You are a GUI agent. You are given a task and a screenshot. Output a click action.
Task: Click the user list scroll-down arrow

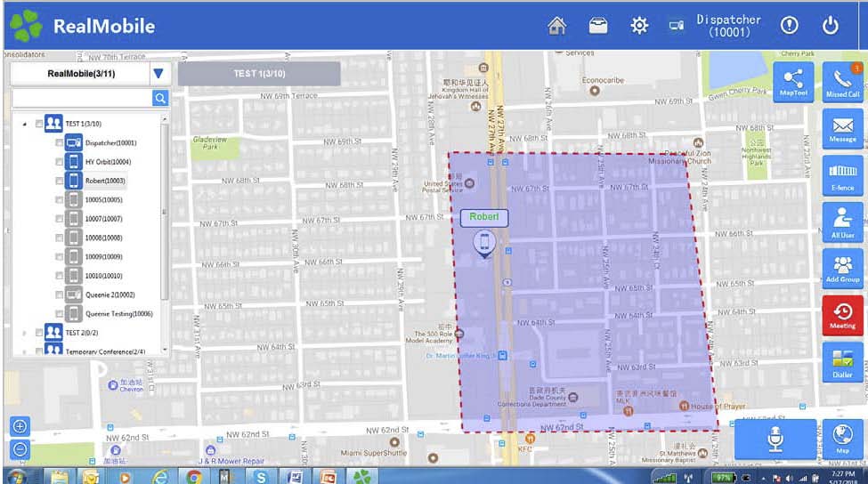165,349
